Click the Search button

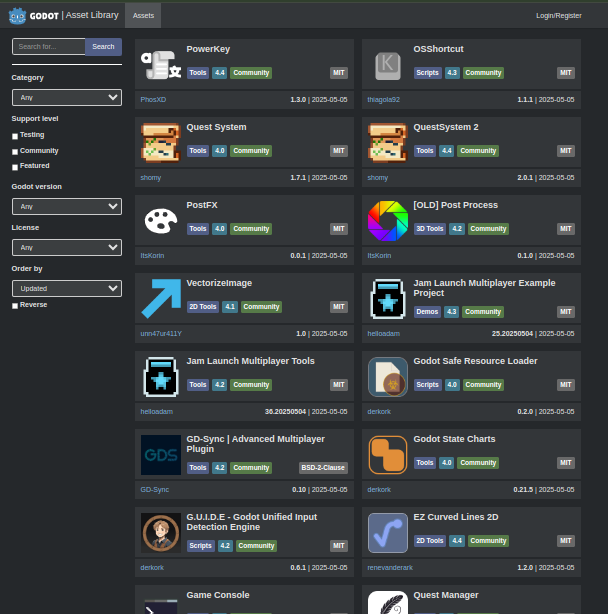103,47
